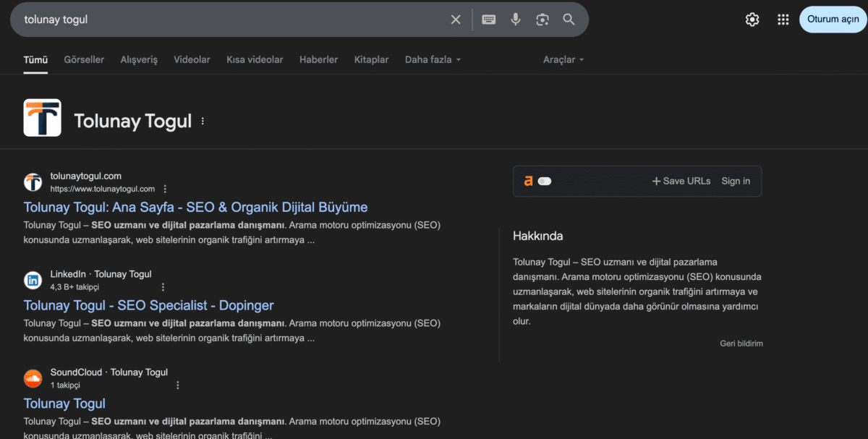This screenshot has height=439, width=868.
Task: Open the on-screen keyboard input tool
Action: pyautogui.click(x=489, y=20)
